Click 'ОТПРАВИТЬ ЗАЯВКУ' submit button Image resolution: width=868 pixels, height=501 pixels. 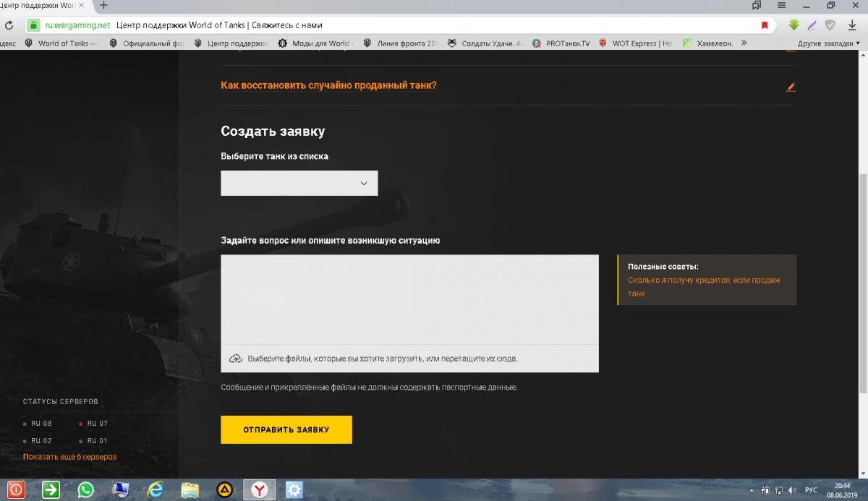[x=286, y=429]
